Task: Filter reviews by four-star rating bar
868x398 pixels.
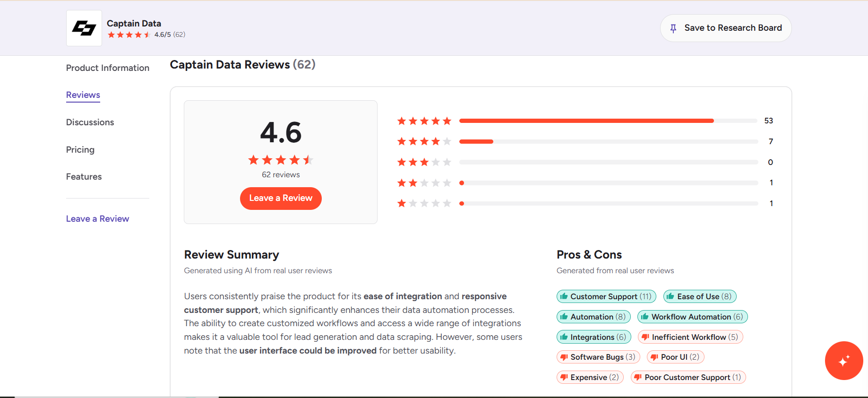Action: 585,141
